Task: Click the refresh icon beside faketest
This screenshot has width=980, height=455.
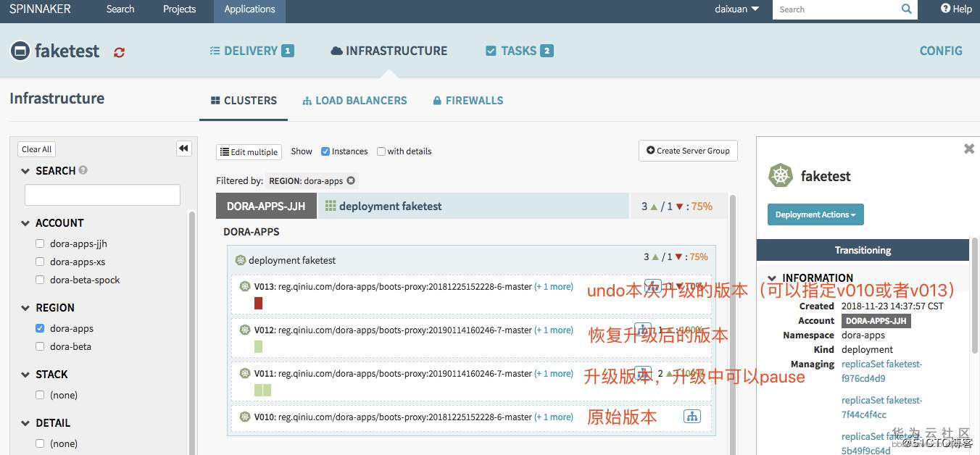Action: click(x=120, y=52)
